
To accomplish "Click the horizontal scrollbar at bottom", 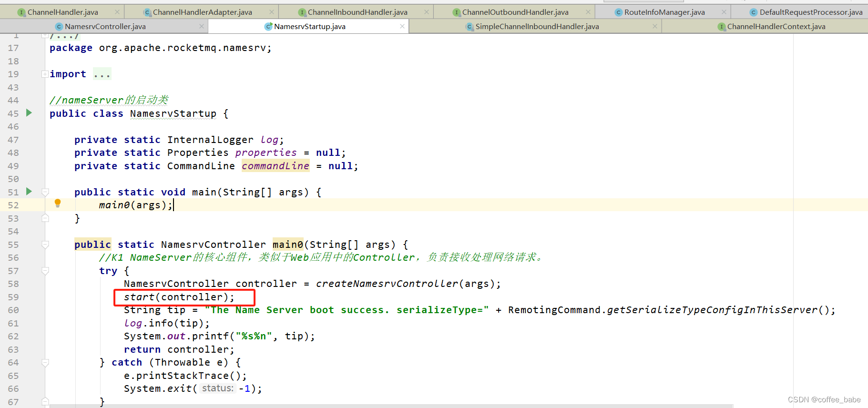I will click(x=391, y=406).
